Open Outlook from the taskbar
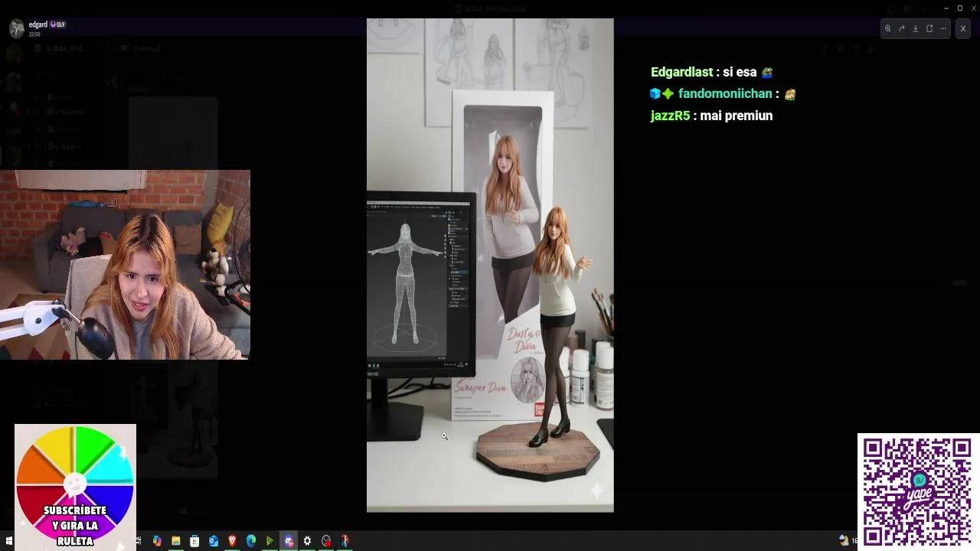 coord(214,541)
